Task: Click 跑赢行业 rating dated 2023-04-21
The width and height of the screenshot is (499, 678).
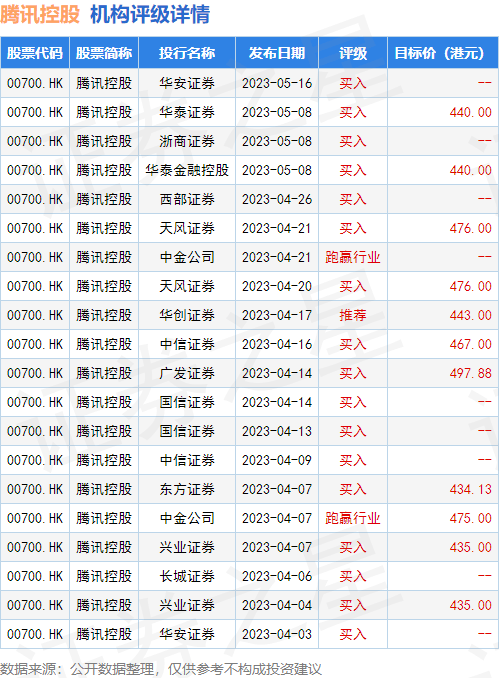Action: tap(353, 257)
